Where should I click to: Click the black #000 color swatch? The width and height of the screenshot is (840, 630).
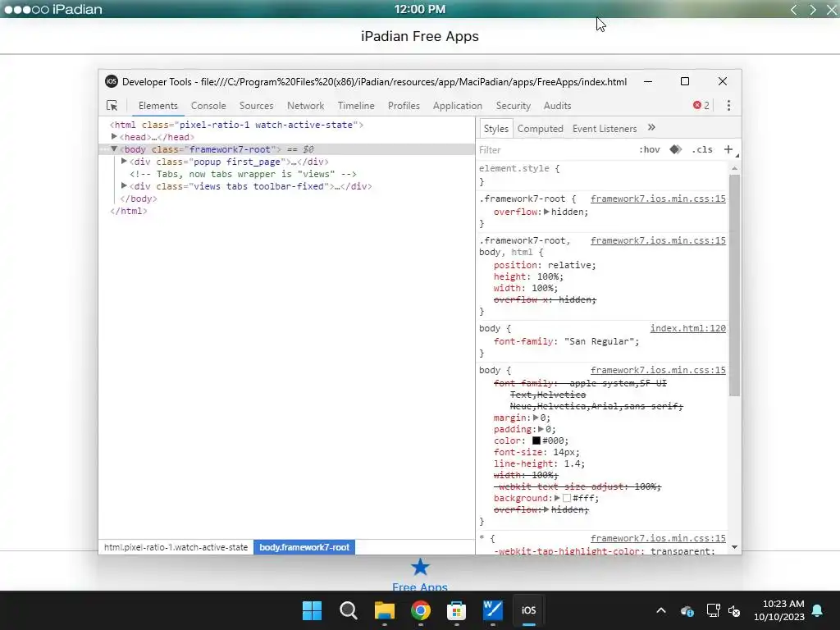pos(536,441)
